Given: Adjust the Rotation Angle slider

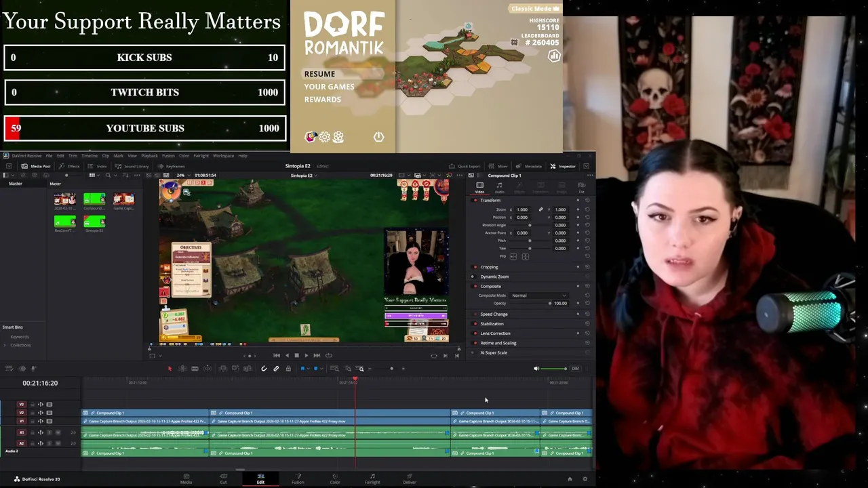Looking at the screenshot, I should click(x=530, y=225).
